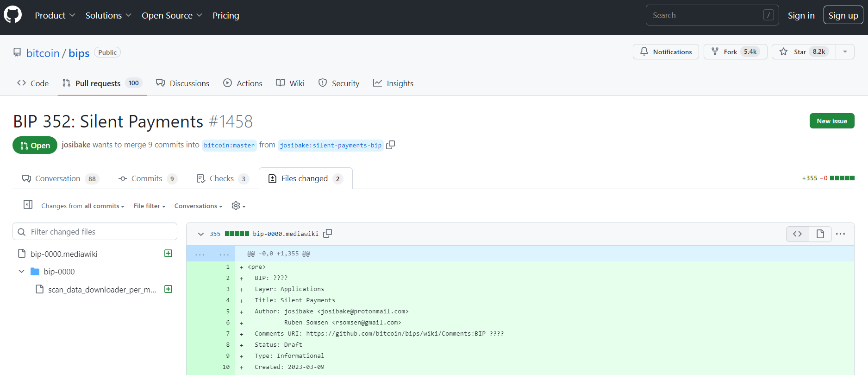868x375 pixels.
Task: Open the star lists dropdown arrow
Action: click(x=845, y=51)
